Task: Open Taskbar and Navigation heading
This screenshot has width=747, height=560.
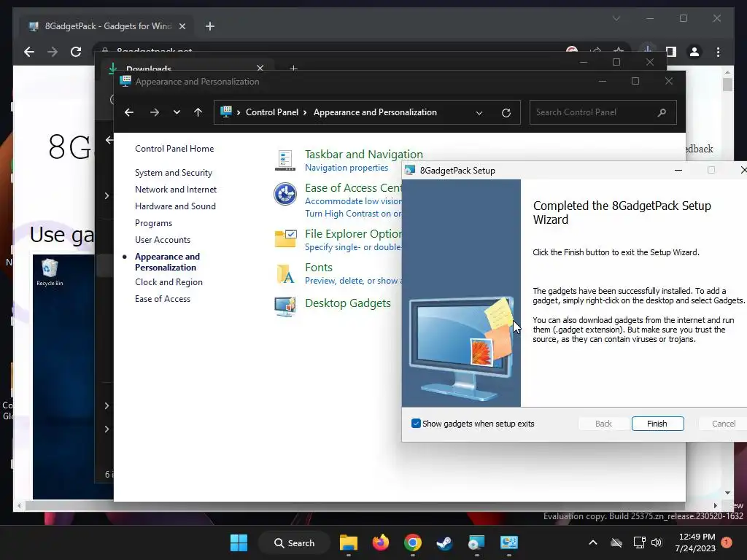Action: coord(363,155)
